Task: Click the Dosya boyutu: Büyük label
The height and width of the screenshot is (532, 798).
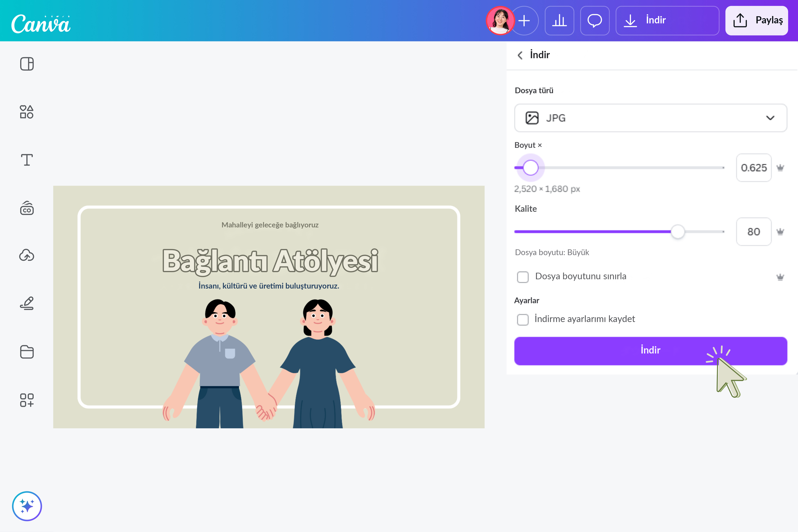Action: (x=552, y=252)
